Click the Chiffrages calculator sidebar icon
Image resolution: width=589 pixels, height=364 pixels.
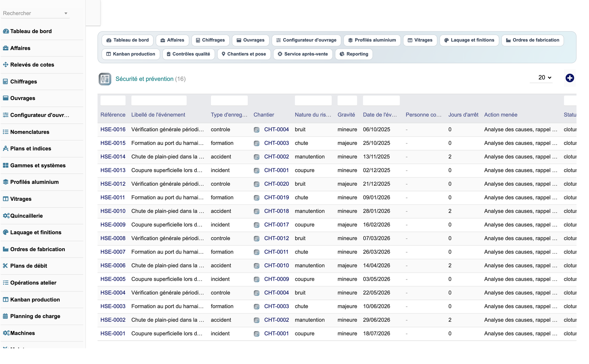tap(5, 82)
